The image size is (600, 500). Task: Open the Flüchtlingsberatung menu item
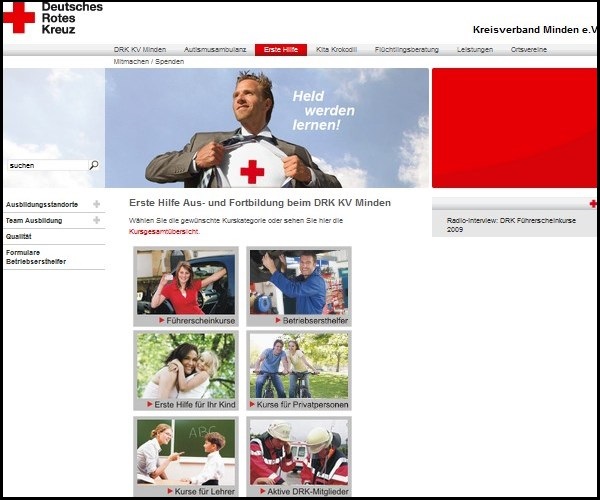click(407, 50)
